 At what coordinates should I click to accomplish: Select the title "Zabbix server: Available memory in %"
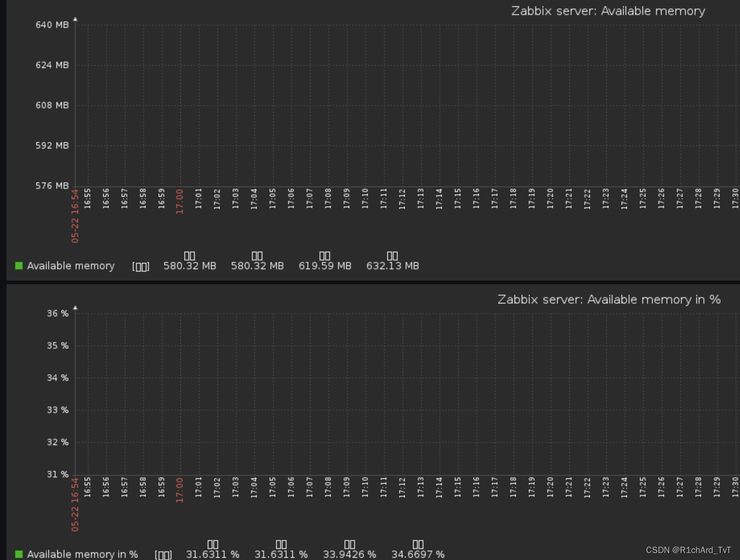[610, 299]
